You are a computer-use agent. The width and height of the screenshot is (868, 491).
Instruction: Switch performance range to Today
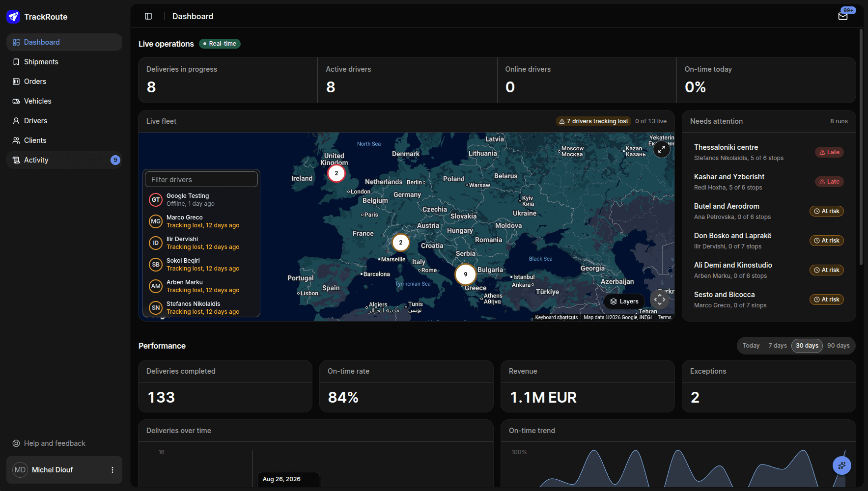tap(751, 346)
